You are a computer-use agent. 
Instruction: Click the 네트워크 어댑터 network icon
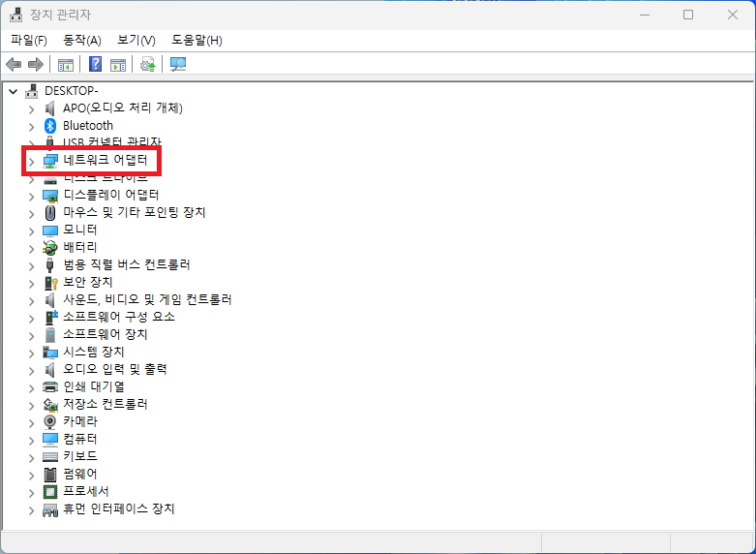pyautogui.click(x=50, y=161)
